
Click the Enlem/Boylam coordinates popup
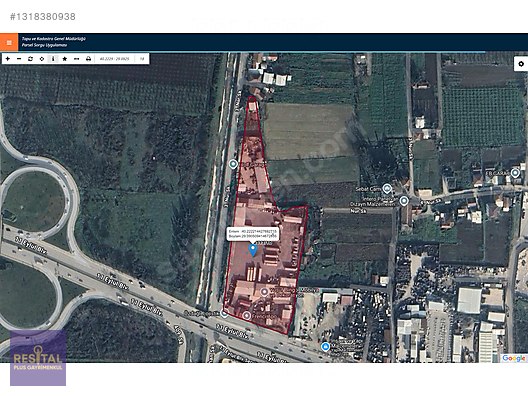[253, 234]
